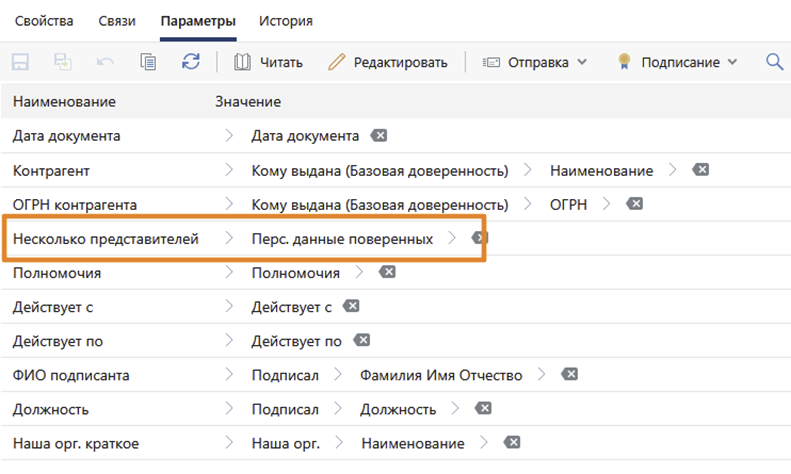Go to the Связи tab
The height and width of the screenshot is (474, 791).
pyautogui.click(x=118, y=20)
